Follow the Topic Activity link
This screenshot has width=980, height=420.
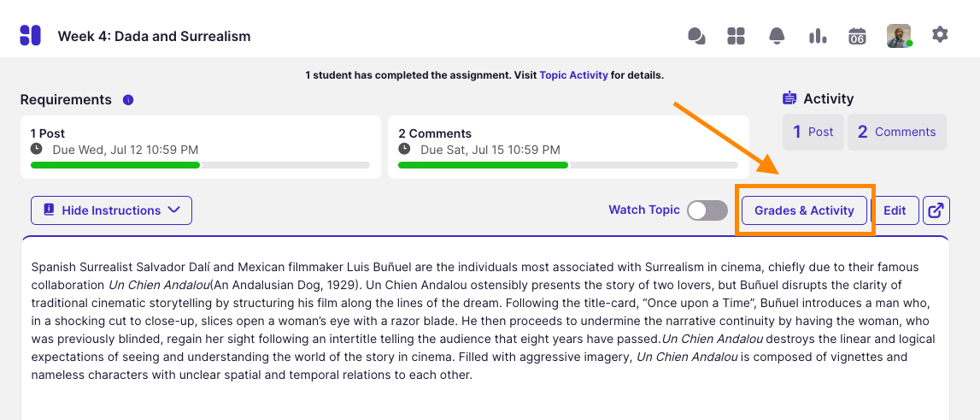[x=573, y=75]
